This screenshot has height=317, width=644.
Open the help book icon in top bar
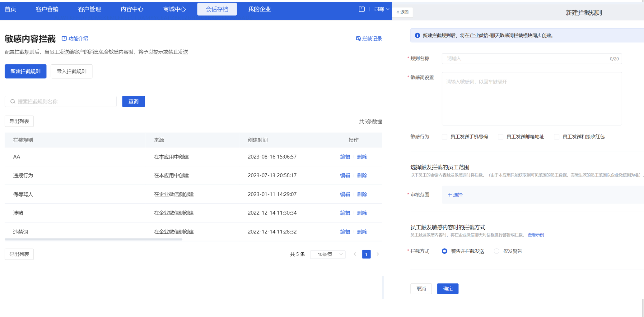[362, 9]
